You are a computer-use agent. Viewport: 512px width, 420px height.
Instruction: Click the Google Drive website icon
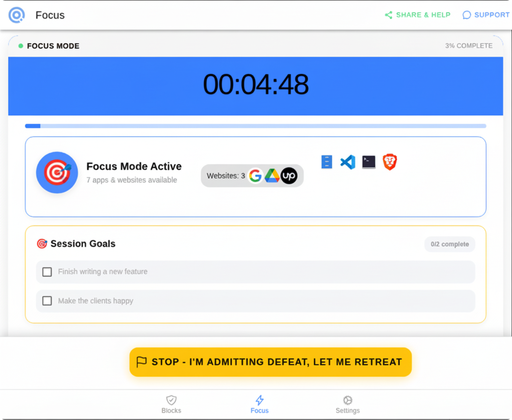pyautogui.click(x=272, y=176)
